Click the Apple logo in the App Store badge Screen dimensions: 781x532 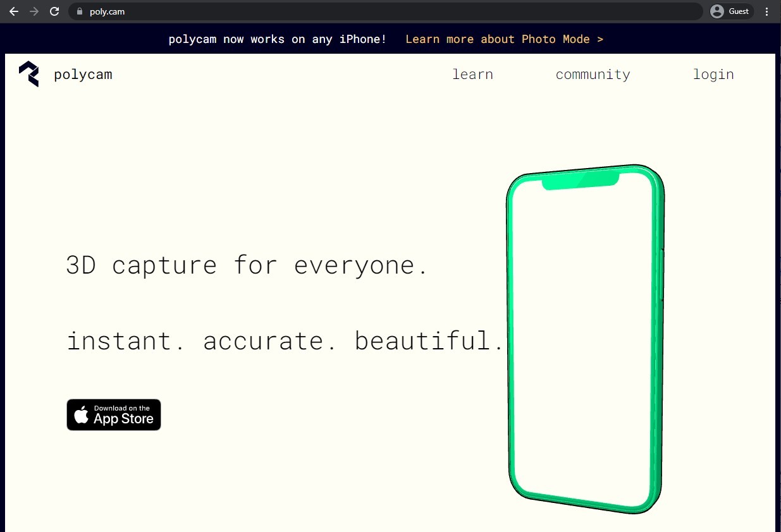point(82,415)
